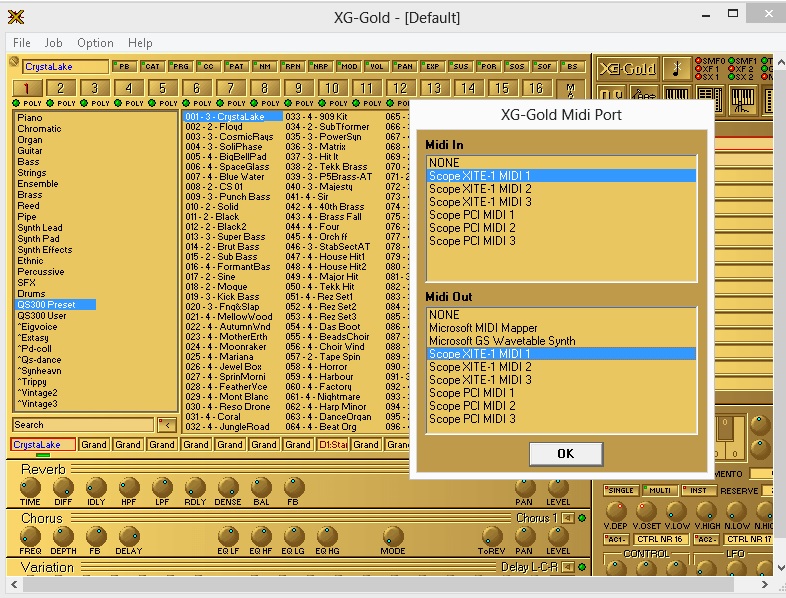Open the File menu
Image resolution: width=786 pixels, height=598 pixels.
click(22, 43)
